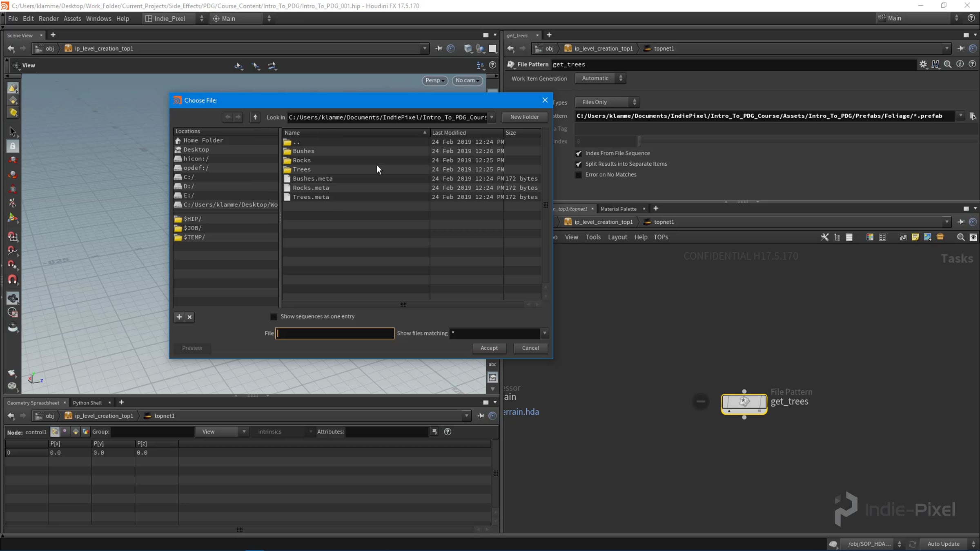Go up one directory in file chooser
Viewport: 980px width, 551px height.
(255, 117)
